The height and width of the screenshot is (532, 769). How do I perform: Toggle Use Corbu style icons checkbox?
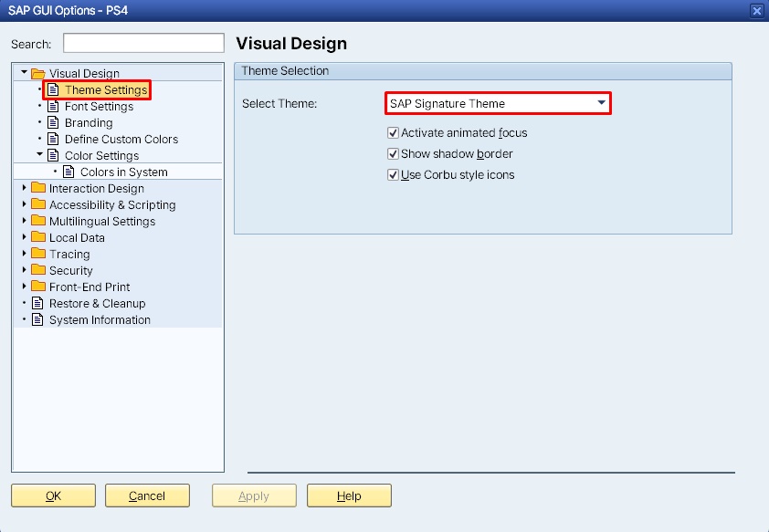point(393,175)
